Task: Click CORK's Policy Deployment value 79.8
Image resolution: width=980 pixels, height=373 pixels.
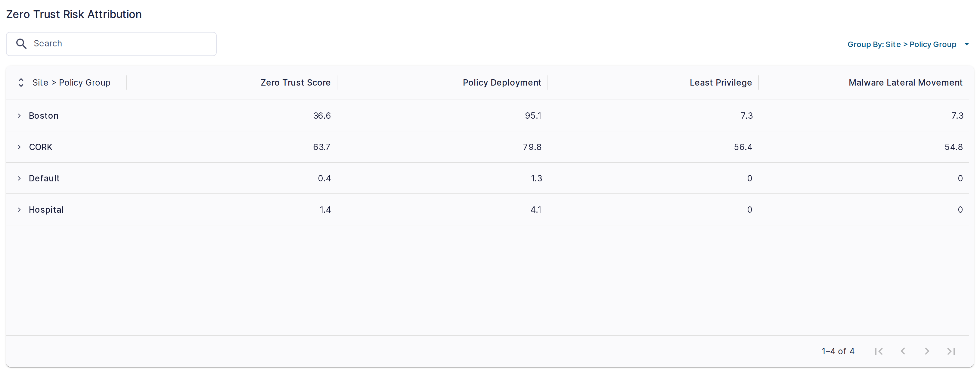Action: [x=532, y=147]
